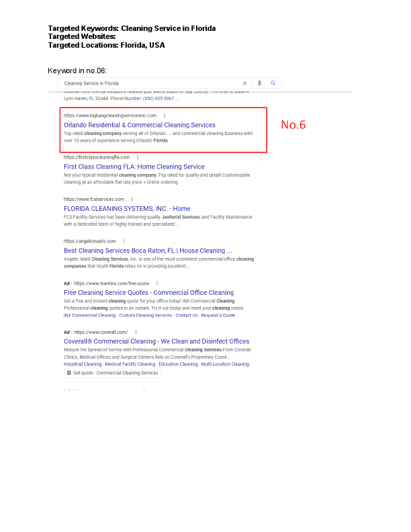Click the https://www.fcsiservices.com URL text
The image size is (411, 532).
[94, 199]
